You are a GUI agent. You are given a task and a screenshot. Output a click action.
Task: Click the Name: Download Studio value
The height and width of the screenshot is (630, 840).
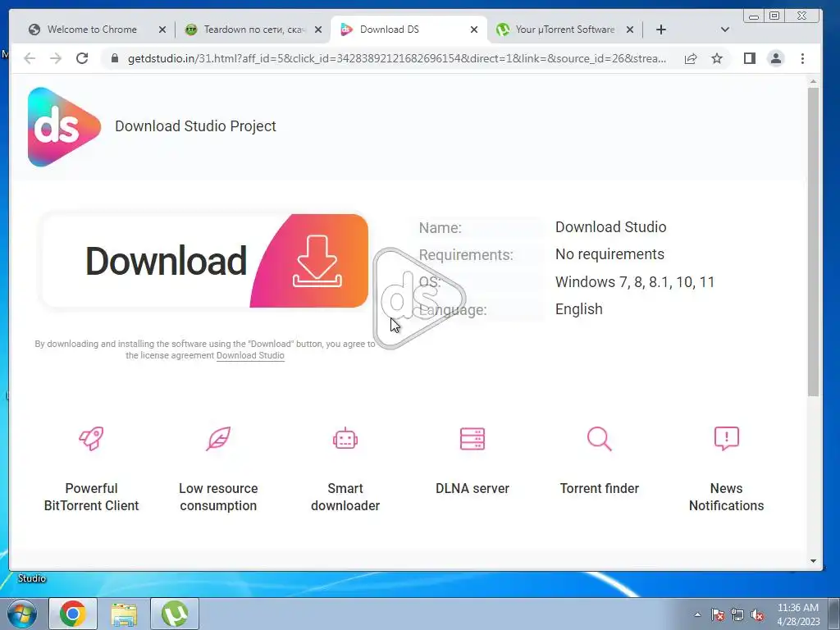[x=610, y=227]
